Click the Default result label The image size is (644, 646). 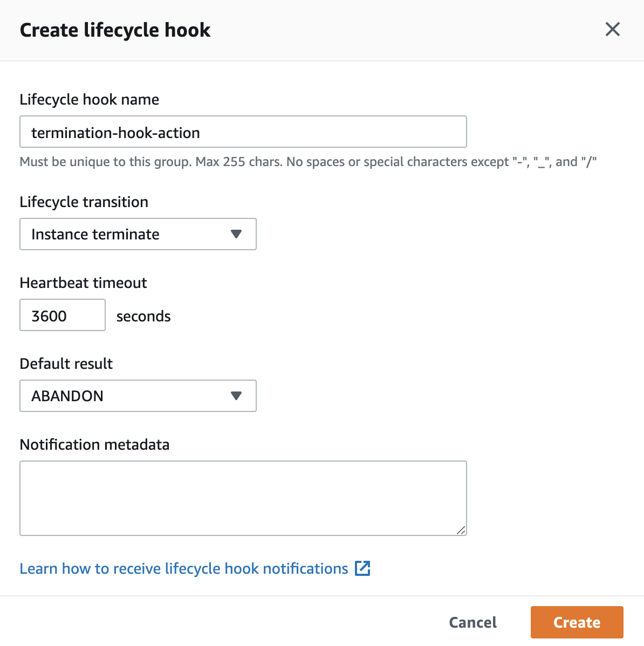[x=66, y=364]
